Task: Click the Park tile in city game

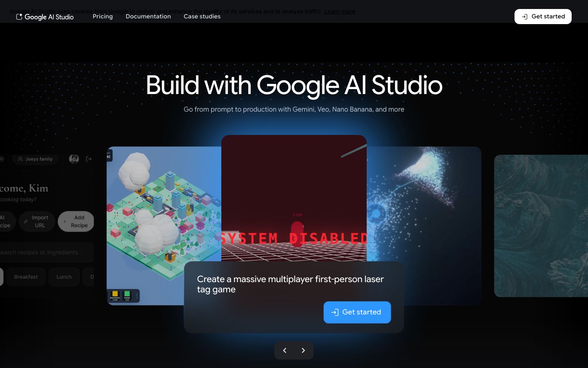Action: [127, 296]
